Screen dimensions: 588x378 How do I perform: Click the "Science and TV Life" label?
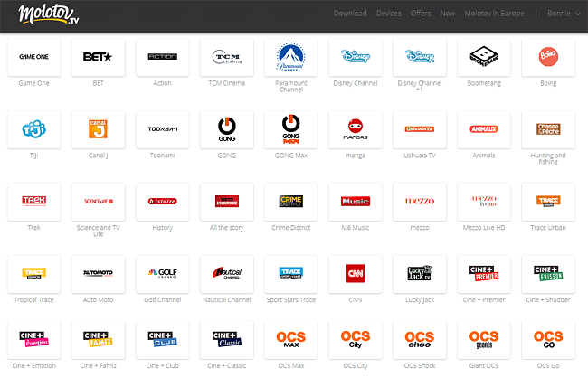point(99,231)
